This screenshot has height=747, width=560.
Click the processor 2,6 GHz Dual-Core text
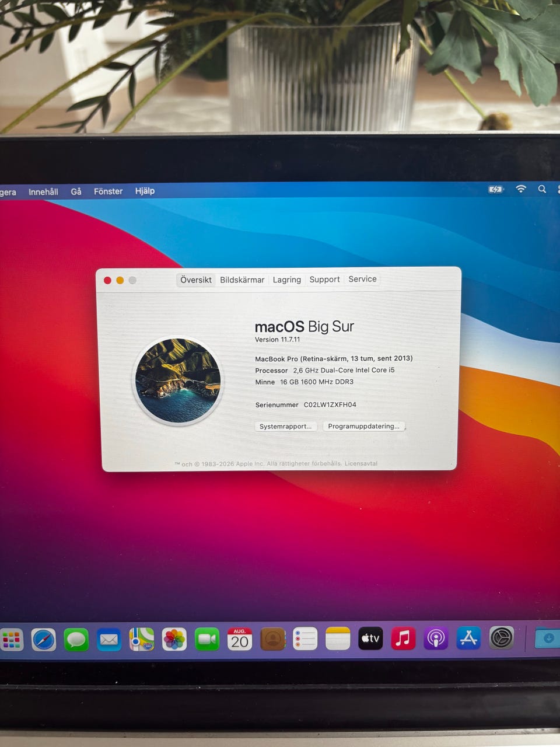coord(344,370)
